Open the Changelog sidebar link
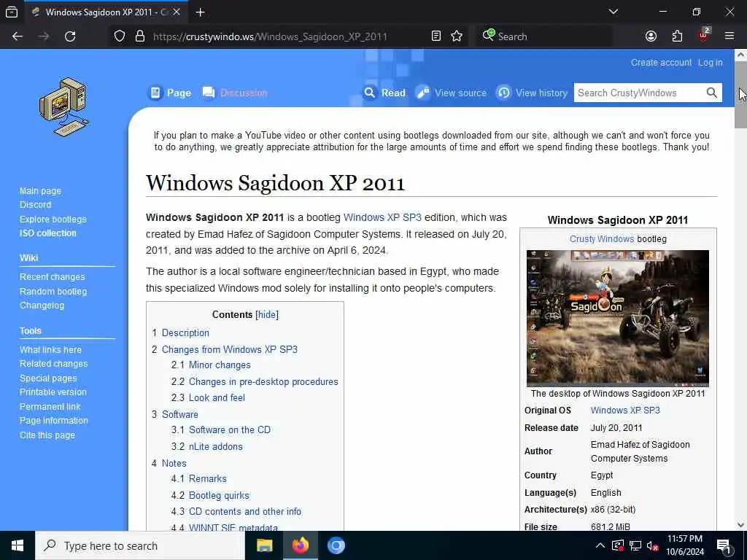Image resolution: width=747 pixels, height=560 pixels. click(42, 306)
